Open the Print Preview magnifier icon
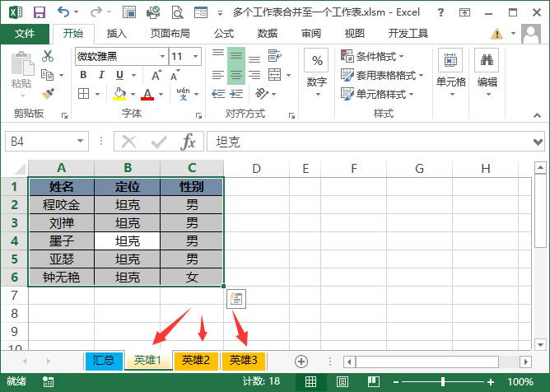The width and height of the screenshot is (550, 392). pos(177,12)
